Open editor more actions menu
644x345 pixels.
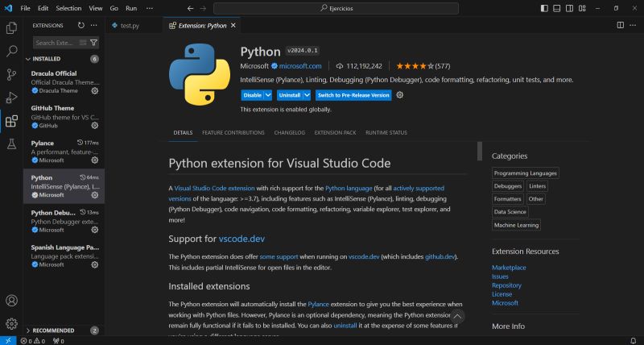[x=633, y=26]
